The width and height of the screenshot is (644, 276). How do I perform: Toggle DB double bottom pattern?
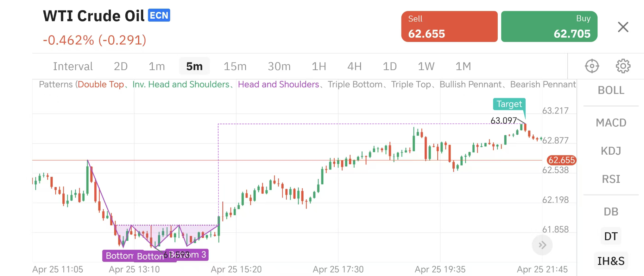[611, 212]
